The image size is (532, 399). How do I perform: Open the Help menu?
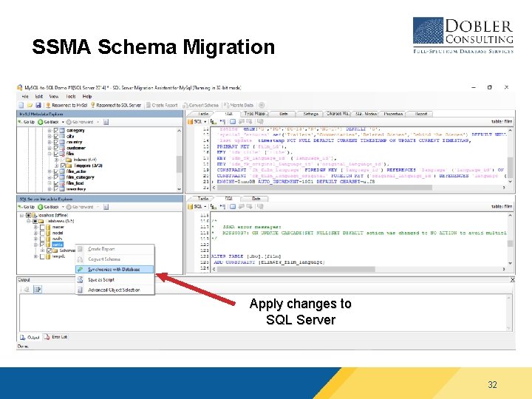tap(87, 96)
